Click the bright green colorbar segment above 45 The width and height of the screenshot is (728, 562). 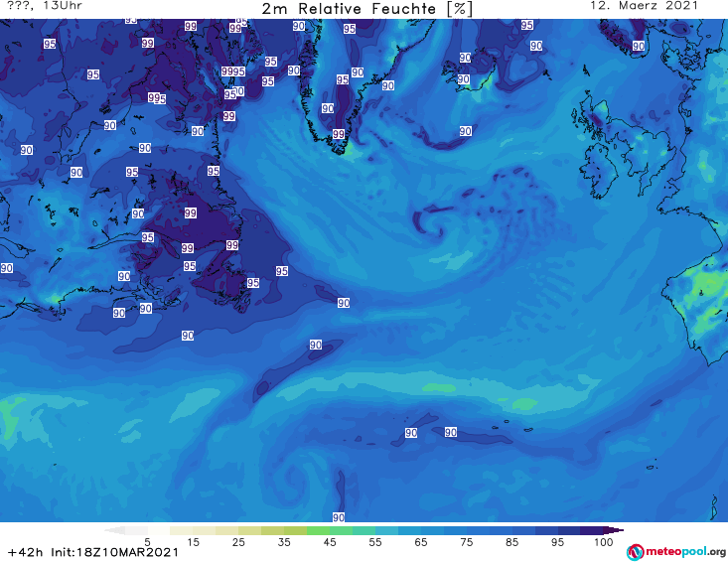(x=318, y=530)
